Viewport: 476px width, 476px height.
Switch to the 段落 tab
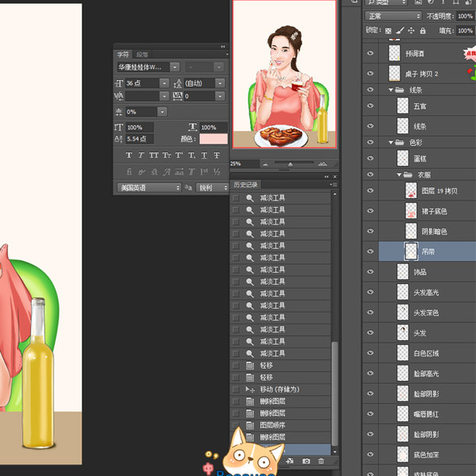coord(142,54)
